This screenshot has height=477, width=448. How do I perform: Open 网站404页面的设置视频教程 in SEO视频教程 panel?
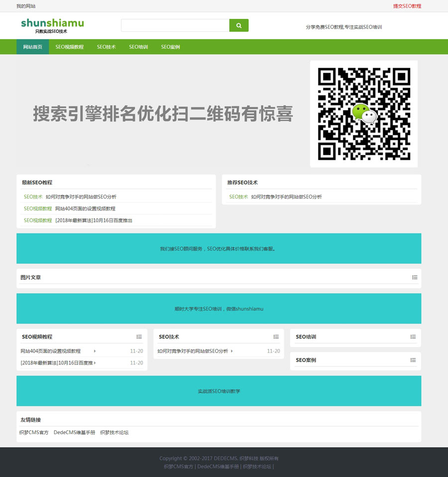50,351
